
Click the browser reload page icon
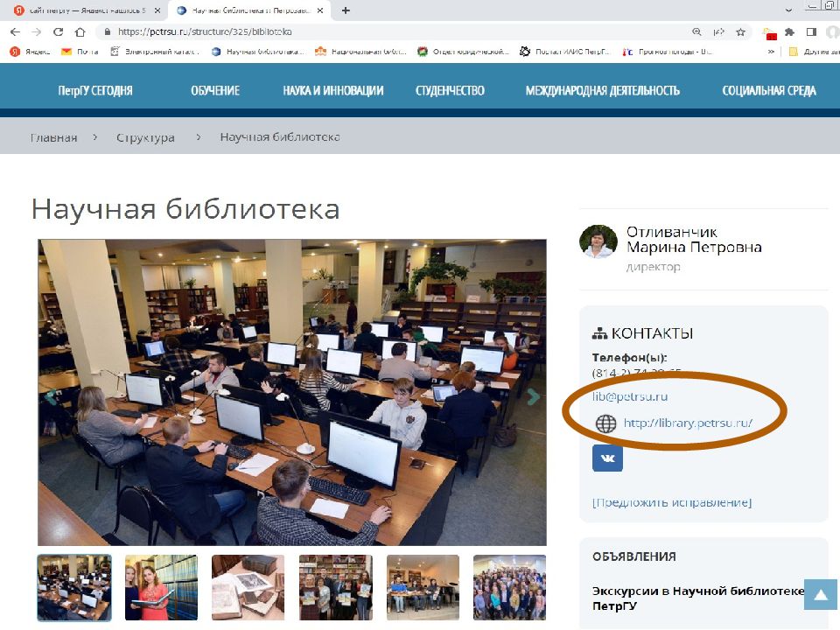tap(58, 31)
